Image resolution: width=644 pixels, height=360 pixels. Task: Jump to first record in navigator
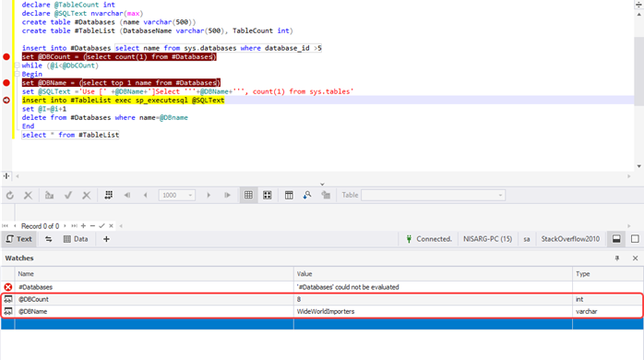5,226
